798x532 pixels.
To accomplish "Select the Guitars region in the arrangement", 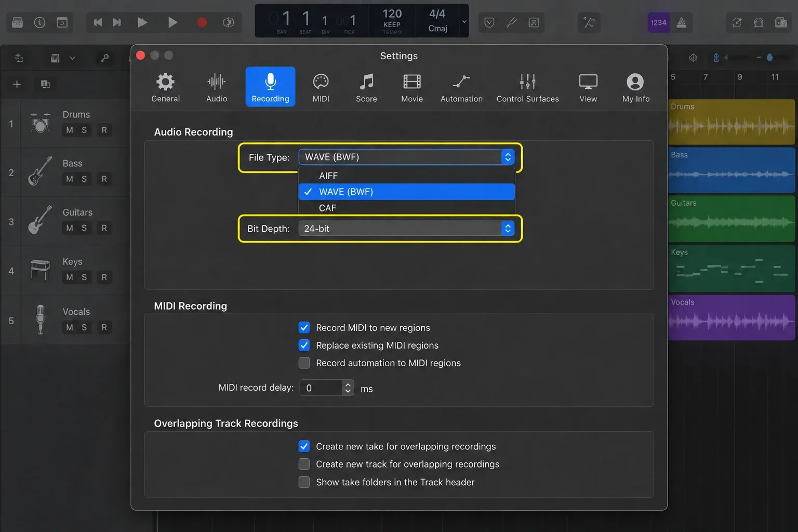I will (731, 218).
